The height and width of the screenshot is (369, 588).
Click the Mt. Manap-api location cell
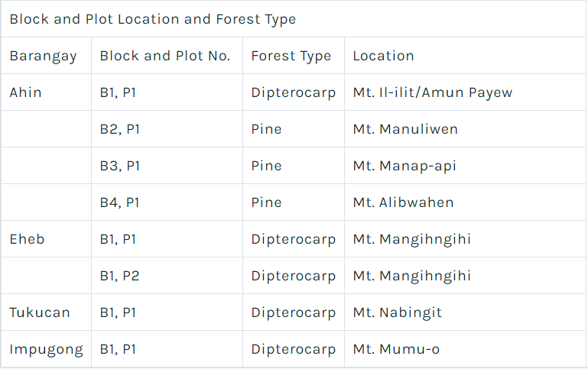click(x=404, y=166)
